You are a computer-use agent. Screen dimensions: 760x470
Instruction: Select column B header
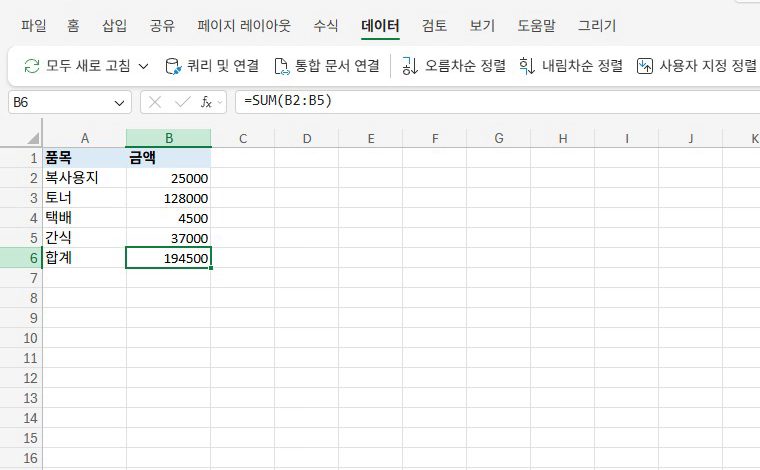pos(169,139)
